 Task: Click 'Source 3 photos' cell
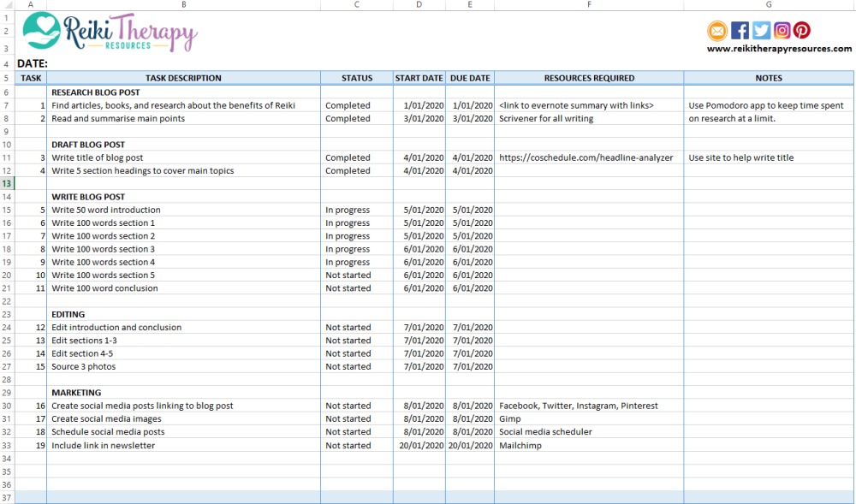tap(183, 366)
